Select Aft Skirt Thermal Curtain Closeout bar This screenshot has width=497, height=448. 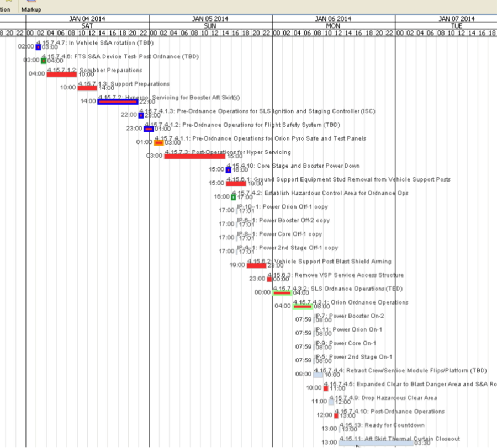(x=376, y=442)
